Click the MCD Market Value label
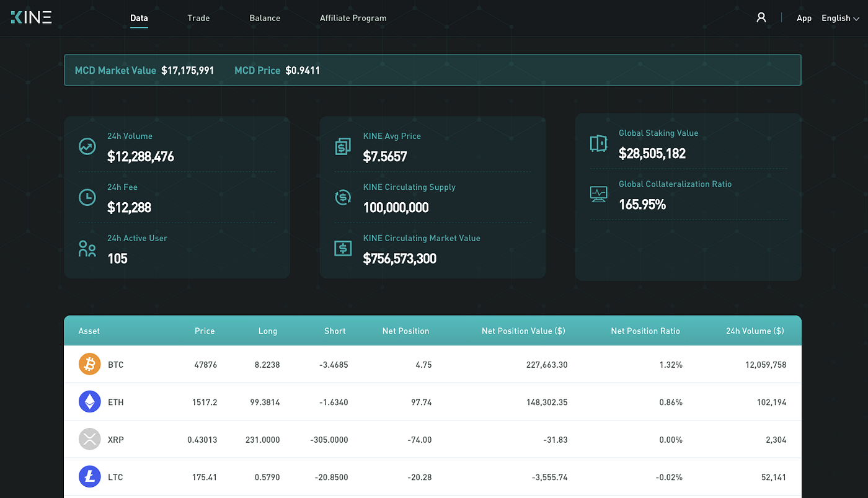868x498 pixels. pos(115,70)
